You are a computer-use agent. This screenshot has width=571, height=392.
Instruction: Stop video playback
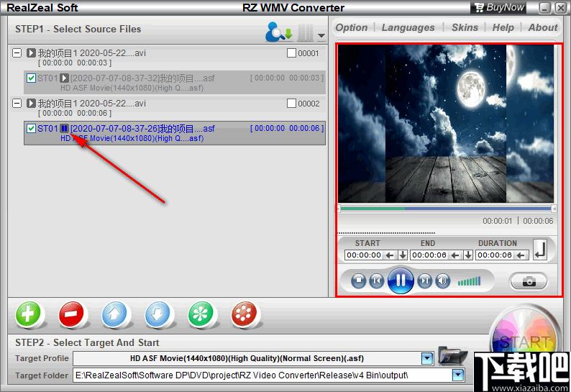click(x=359, y=281)
